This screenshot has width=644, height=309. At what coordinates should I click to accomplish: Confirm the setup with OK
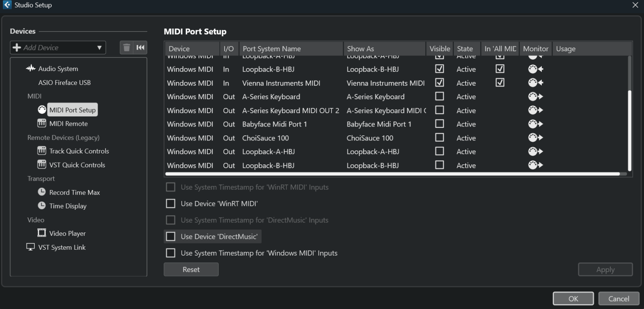pos(573,298)
